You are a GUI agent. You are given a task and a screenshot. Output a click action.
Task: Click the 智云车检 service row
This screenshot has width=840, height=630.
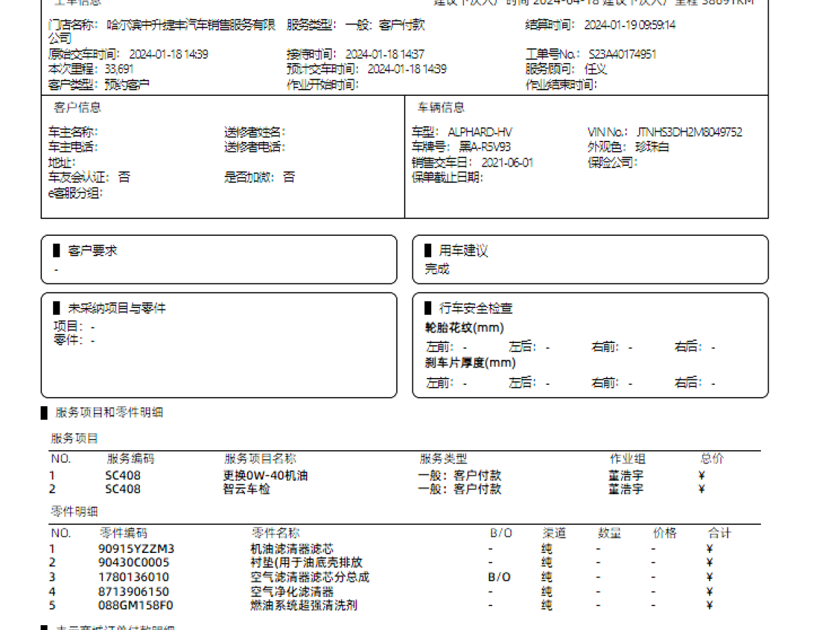(246, 489)
